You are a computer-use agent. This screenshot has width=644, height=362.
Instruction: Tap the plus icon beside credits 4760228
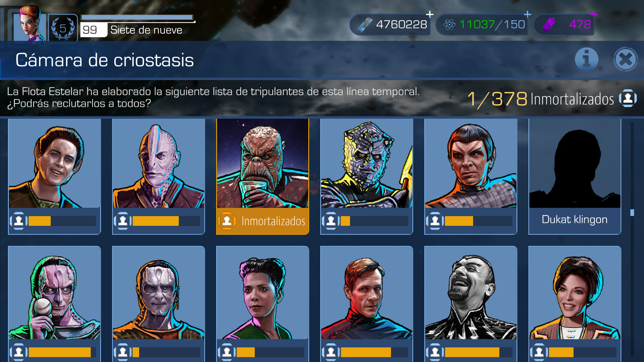(x=430, y=14)
